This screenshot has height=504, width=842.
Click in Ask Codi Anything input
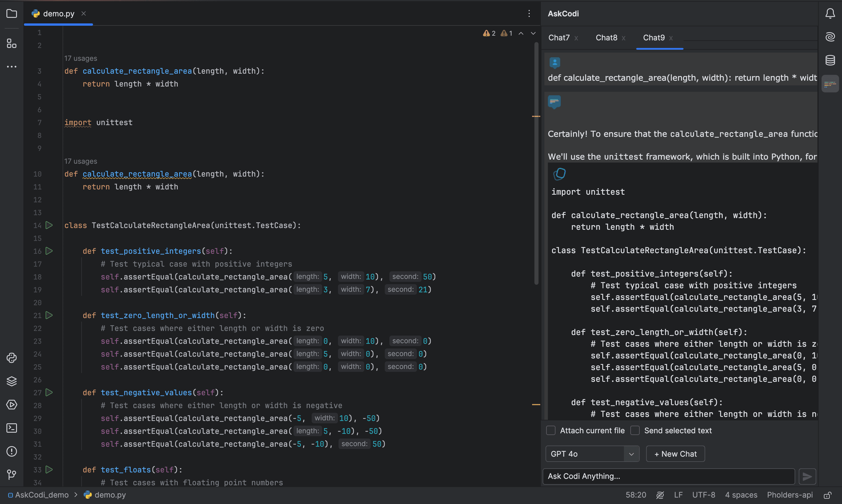(669, 477)
